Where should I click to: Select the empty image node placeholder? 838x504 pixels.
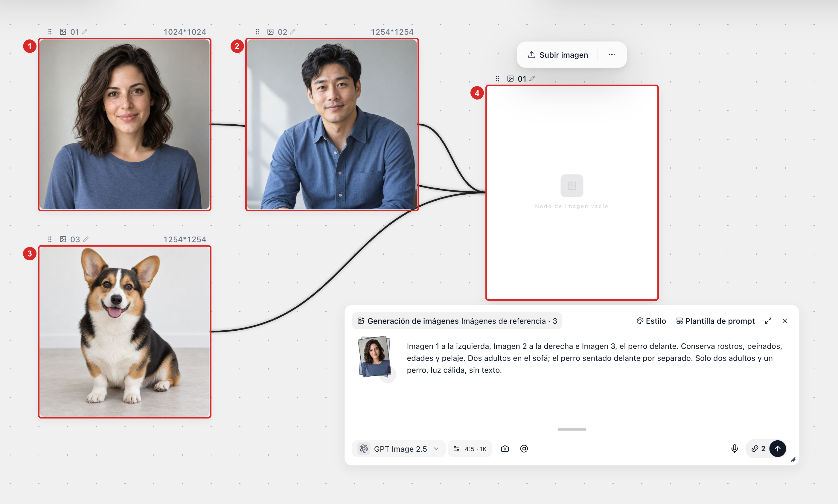(x=572, y=193)
